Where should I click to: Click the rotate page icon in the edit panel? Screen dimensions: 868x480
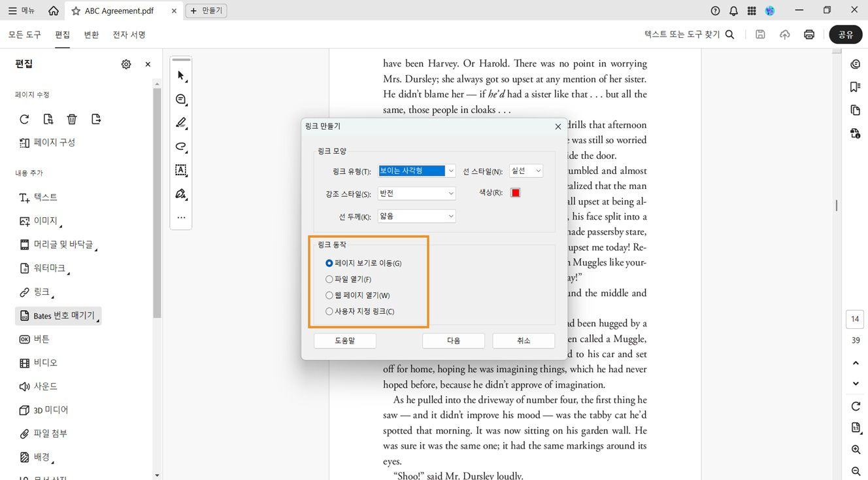tap(24, 119)
